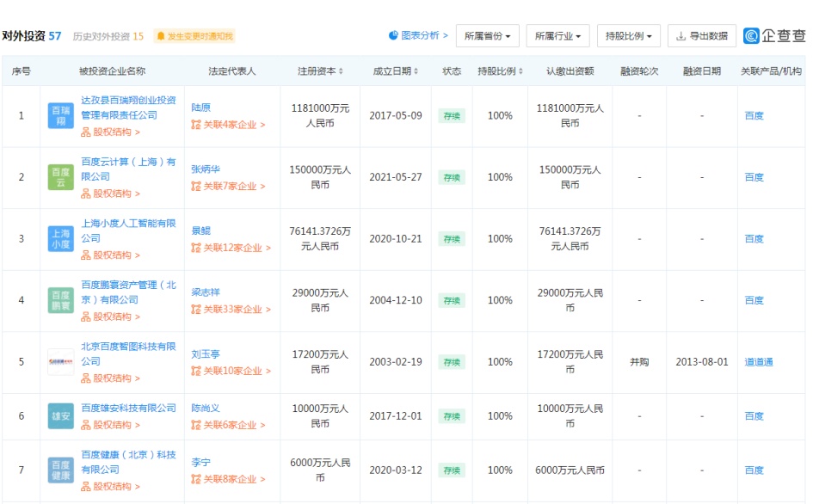Select the 对外投资 57 tab
Viewport: 813px width, 504px height.
point(32,36)
